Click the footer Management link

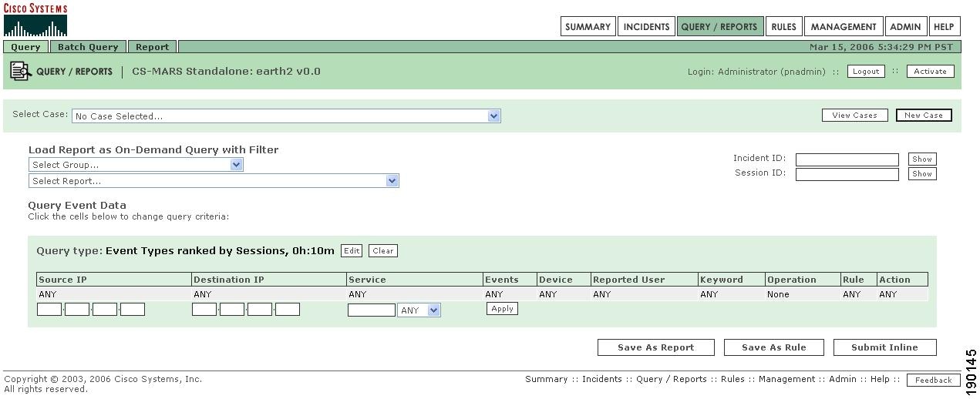786,379
